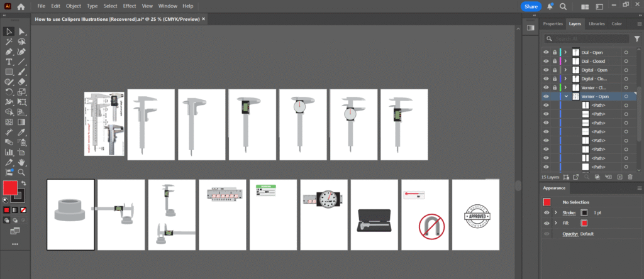Image resolution: width=644 pixels, height=279 pixels.
Task: Collapse the Vernier - Open layer
Action: click(x=566, y=96)
